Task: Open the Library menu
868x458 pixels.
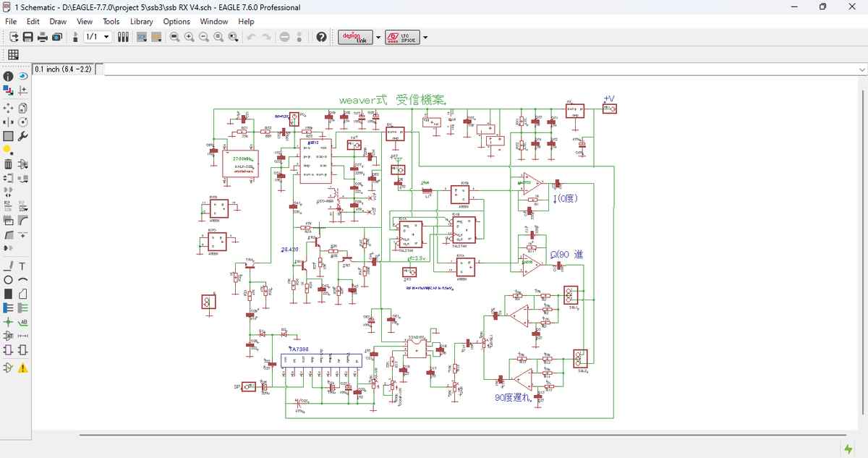Action: pyautogui.click(x=141, y=22)
